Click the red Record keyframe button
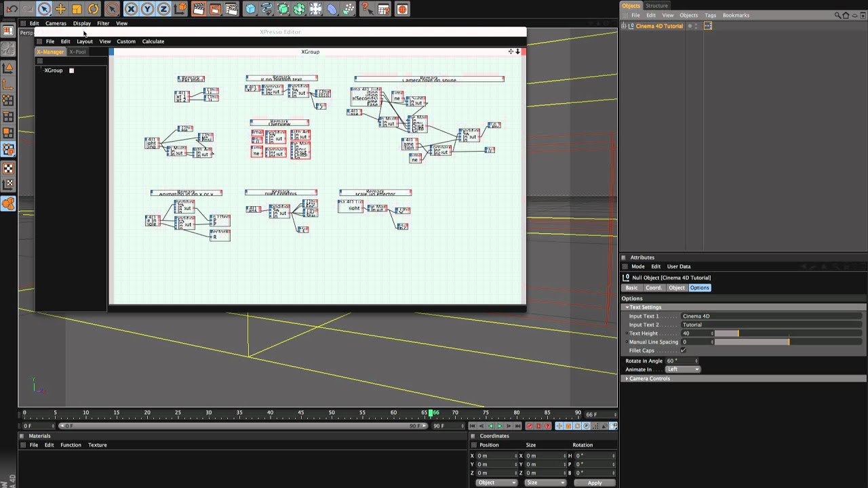Screen dimensions: 868x488 coord(530,426)
